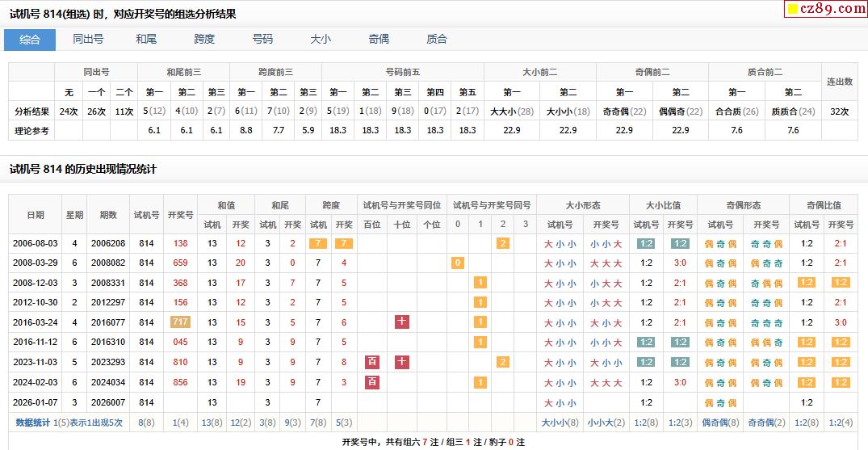Open the 质合 tab
The width and height of the screenshot is (868, 450).
pyautogui.click(x=437, y=40)
